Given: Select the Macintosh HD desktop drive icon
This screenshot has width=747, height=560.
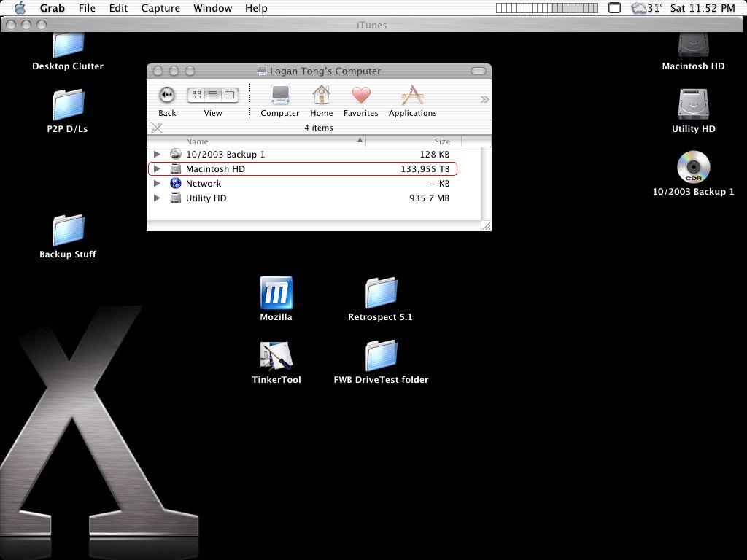Looking at the screenshot, I should [x=693, y=45].
